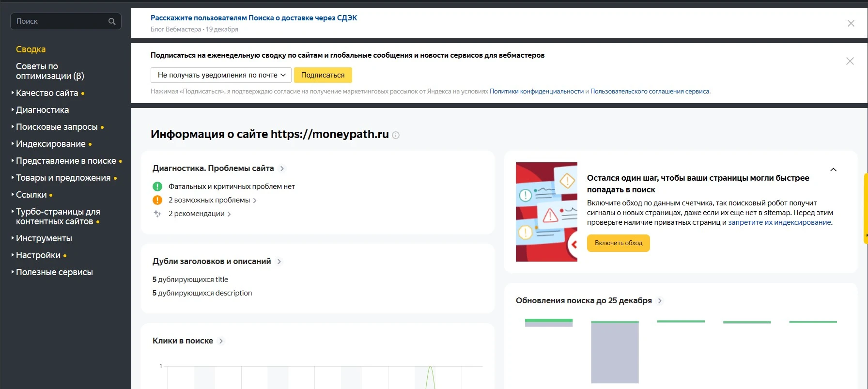Open the Пользовательского соглашения сервиса link
Screen dimensions: 868x389
click(x=650, y=91)
